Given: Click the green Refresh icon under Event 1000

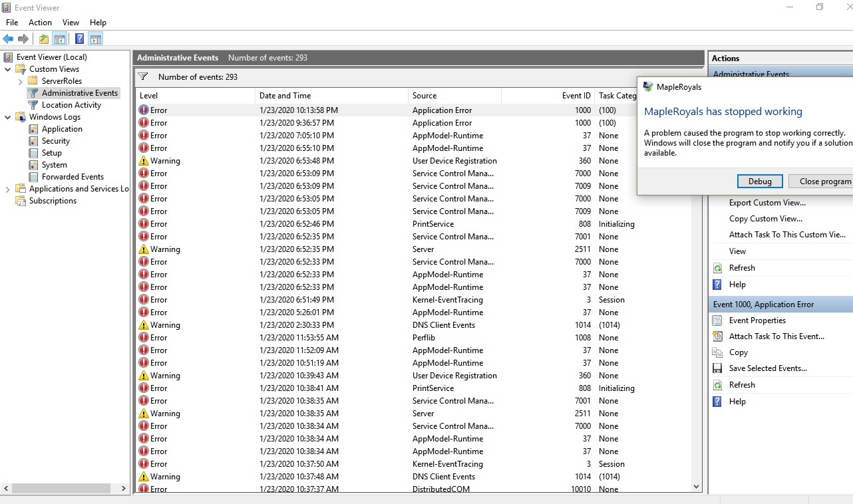Looking at the screenshot, I should click(717, 385).
